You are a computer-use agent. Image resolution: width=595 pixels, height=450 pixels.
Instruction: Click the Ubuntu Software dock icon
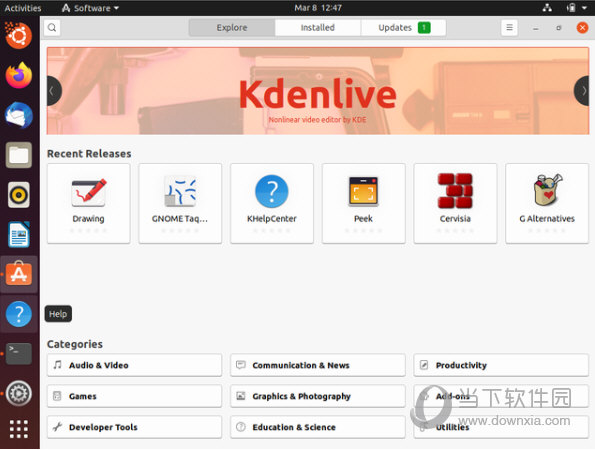point(19,274)
